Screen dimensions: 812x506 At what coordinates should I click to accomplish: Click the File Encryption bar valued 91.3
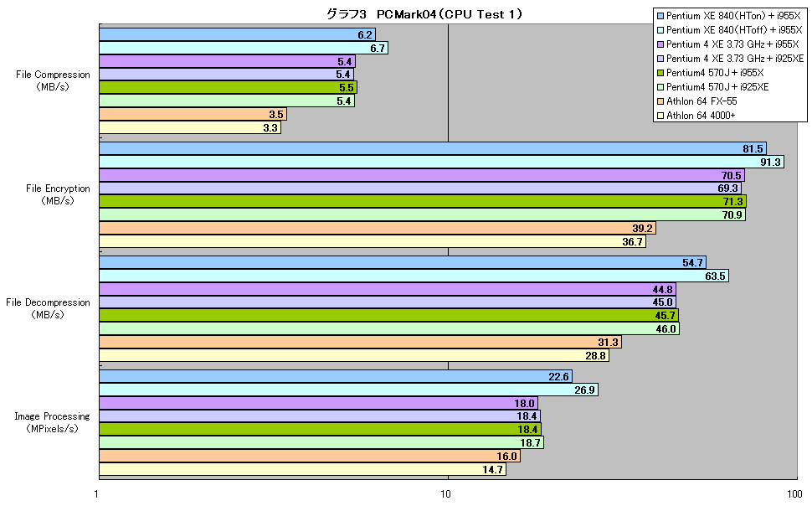point(441,163)
